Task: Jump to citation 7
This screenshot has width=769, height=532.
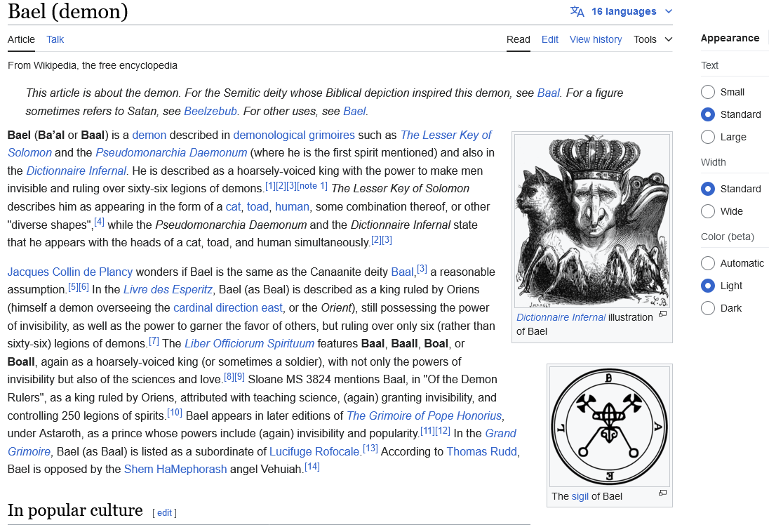Action: (154, 340)
